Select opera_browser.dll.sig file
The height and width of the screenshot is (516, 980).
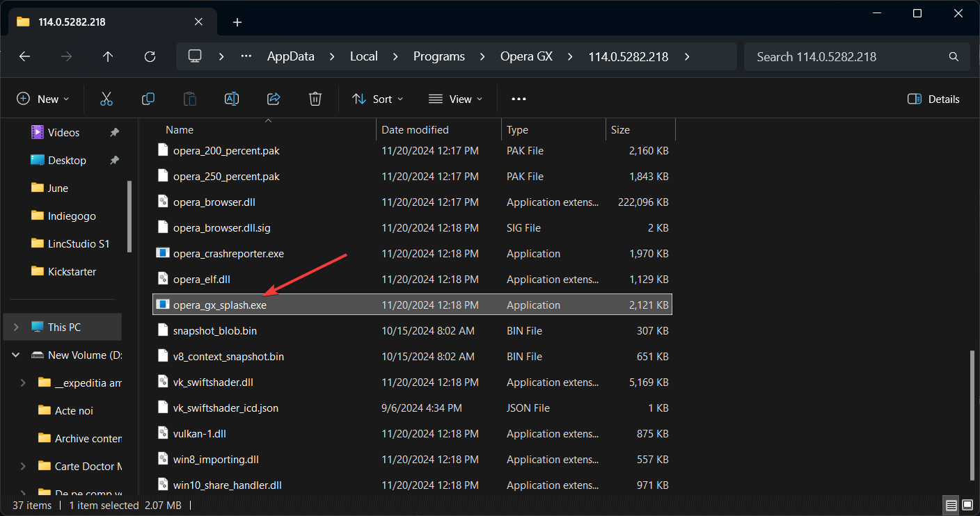[412, 227]
